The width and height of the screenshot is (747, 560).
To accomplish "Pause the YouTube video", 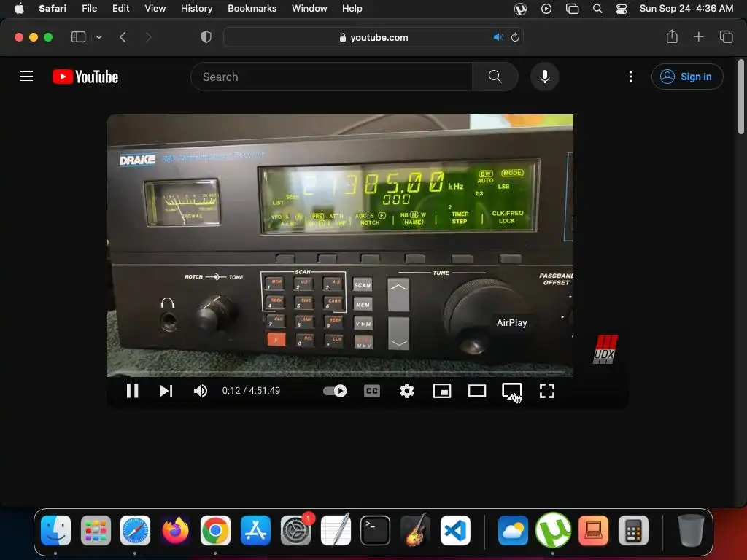I will (133, 391).
